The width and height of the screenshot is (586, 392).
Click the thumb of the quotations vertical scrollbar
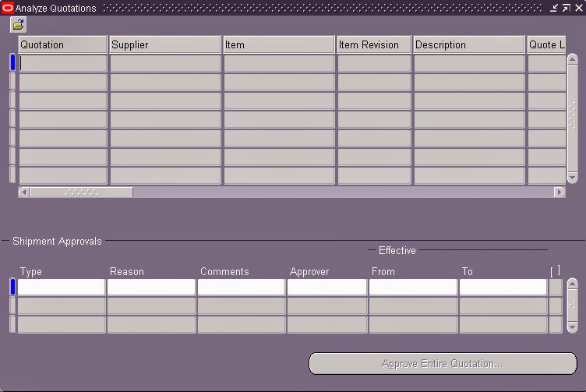[x=573, y=118]
